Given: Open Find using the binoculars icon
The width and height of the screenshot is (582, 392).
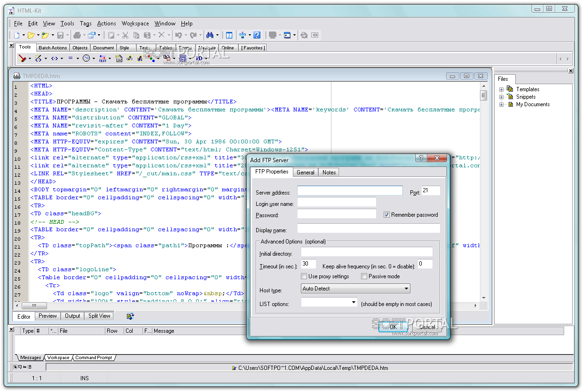Looking at the screenshot, I should [210, 35].
